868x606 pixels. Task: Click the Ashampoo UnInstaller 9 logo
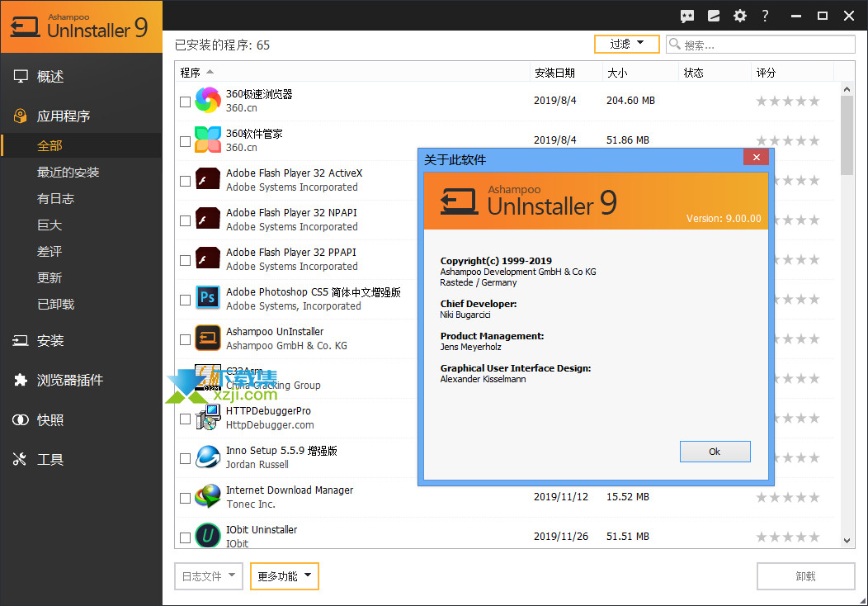pos(80,26)
